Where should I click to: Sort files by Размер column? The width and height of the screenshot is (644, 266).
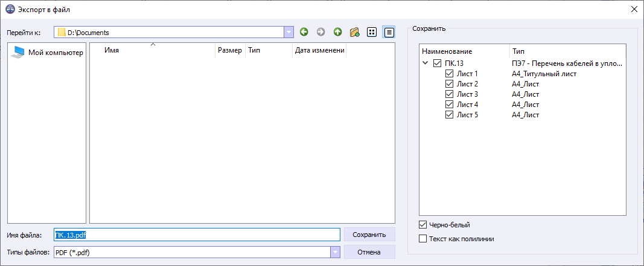(x=230, y=51)
